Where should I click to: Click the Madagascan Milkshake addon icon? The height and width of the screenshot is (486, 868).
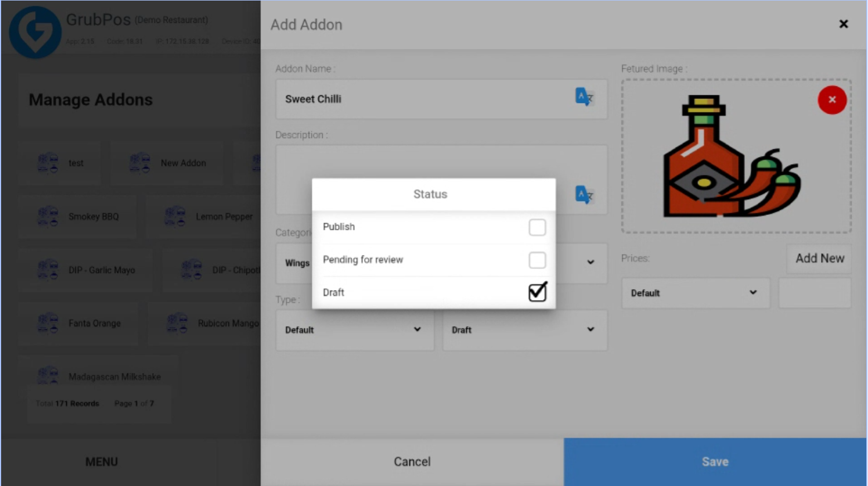(x=48, y=375)
